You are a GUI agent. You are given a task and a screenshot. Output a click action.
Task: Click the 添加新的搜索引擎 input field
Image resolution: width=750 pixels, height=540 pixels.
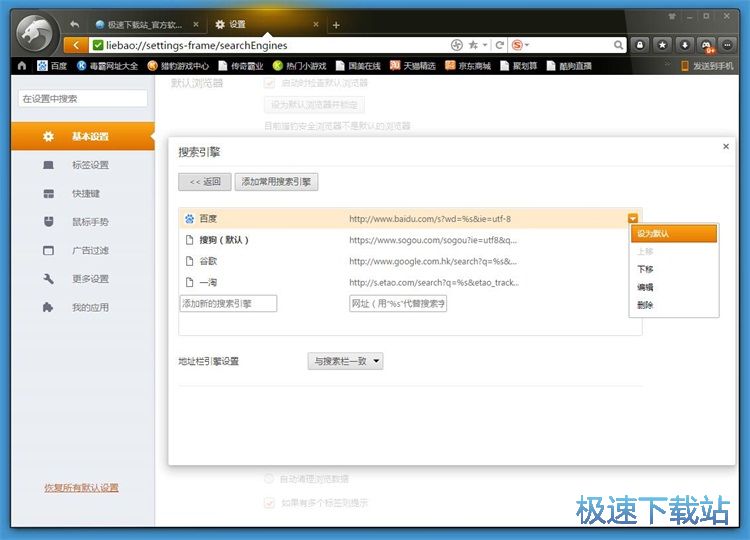(x=228, y=303)
